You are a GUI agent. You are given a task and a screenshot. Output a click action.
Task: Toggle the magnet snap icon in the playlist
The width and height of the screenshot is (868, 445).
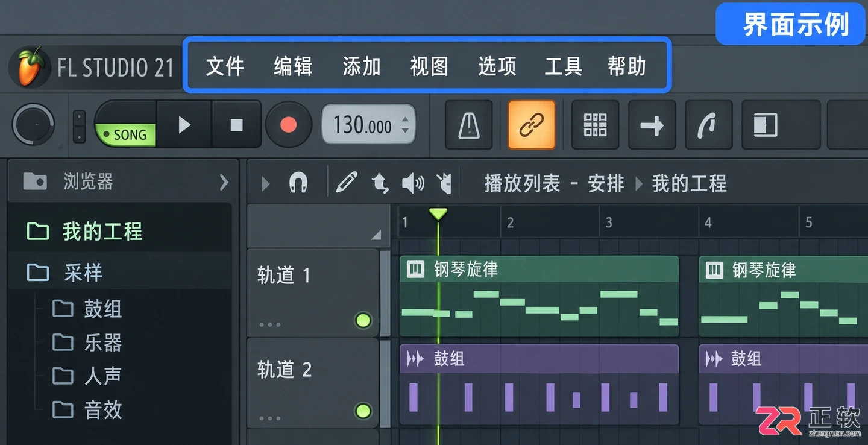point(298,183)
